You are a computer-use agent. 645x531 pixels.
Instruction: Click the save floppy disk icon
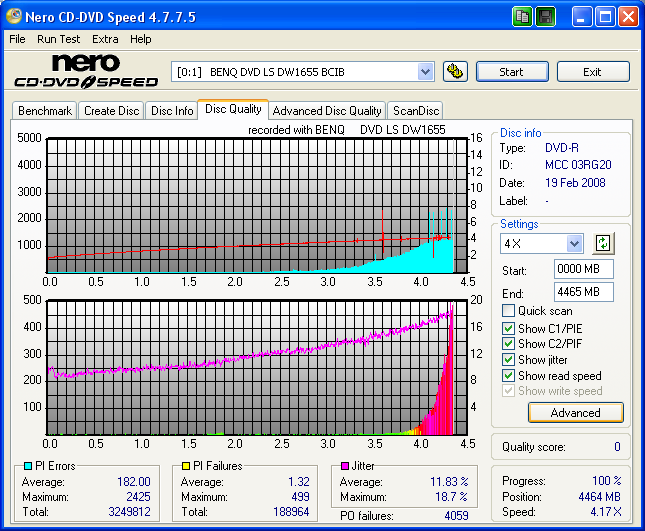pyautogui.click(x=545, y=17)
